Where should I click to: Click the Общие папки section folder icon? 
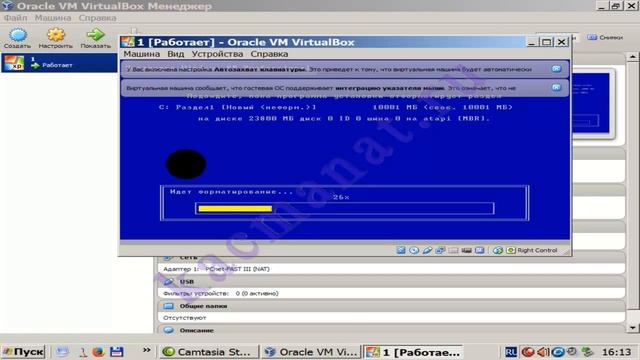(169, 306)
